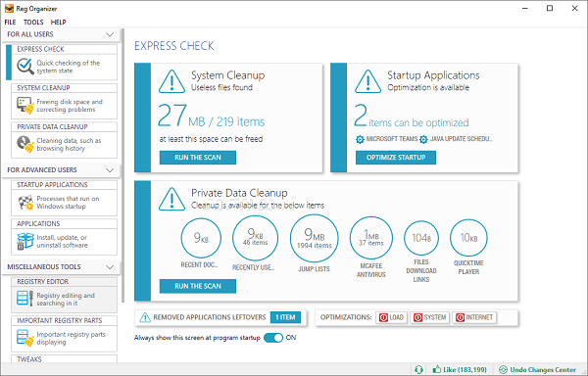
Task: Open Express Check magnifier icon in sidebar
Action: (25, 67)
